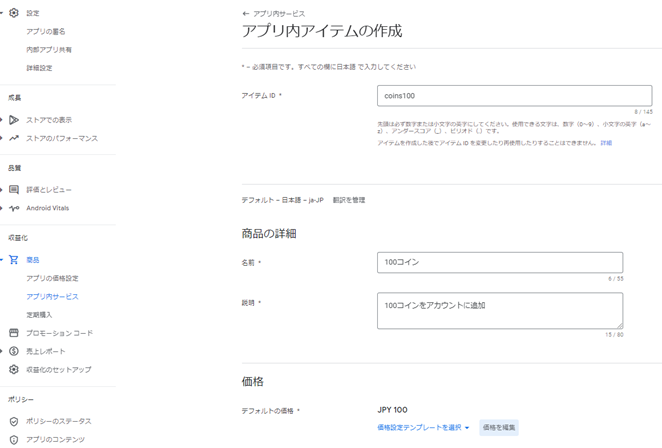Open the 売上レポート sidebar label

(x=46, y=351)
